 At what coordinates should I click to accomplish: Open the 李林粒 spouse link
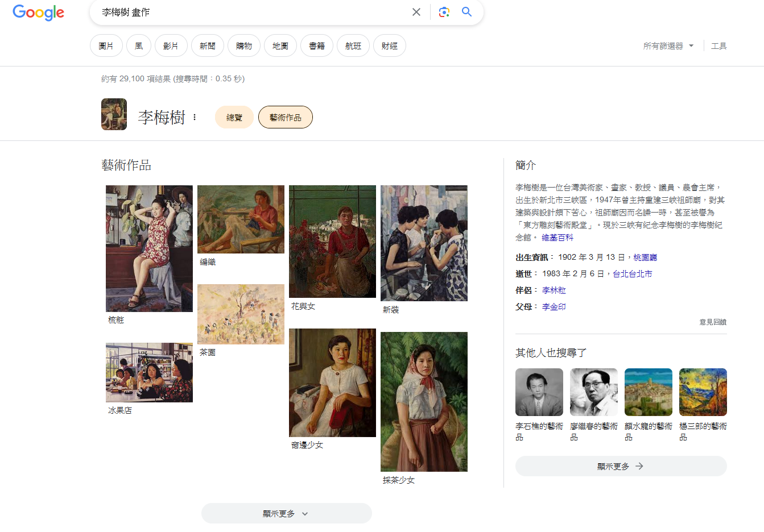(554, 290)
